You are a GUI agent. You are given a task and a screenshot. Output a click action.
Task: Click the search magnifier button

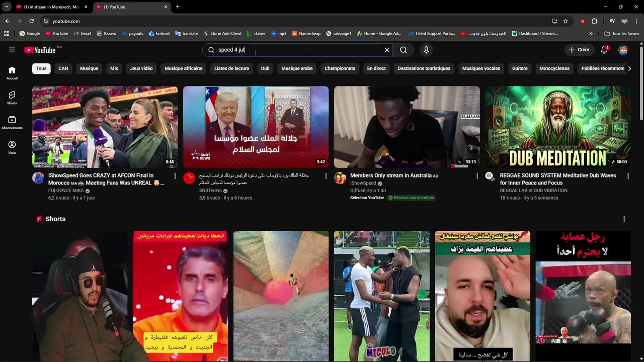pyautogui.click(x=404, y=50)
